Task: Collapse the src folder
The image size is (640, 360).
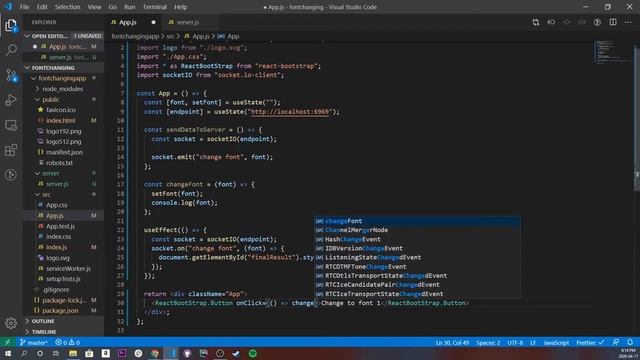Action: pyautogui.click(x=46, y=194)
